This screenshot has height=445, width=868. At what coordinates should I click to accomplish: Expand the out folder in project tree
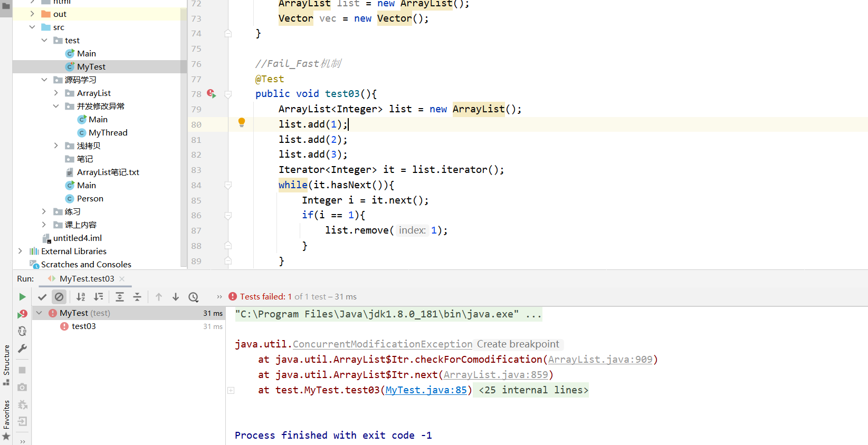coord(32,14)
